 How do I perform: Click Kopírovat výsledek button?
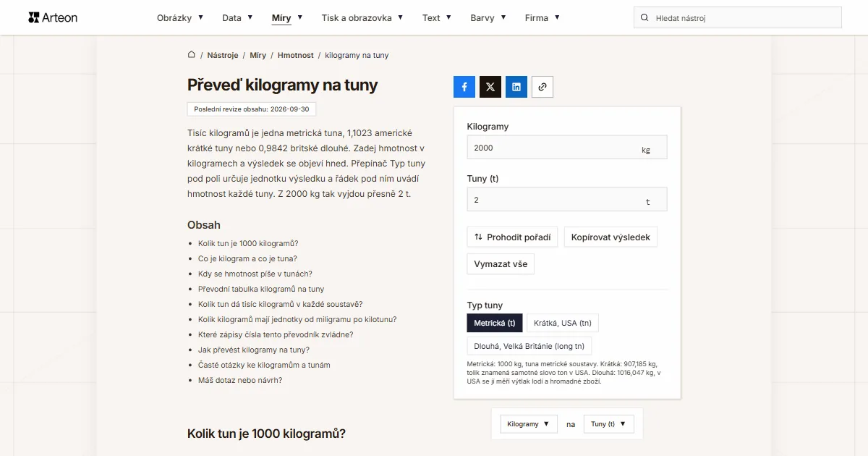610,237
